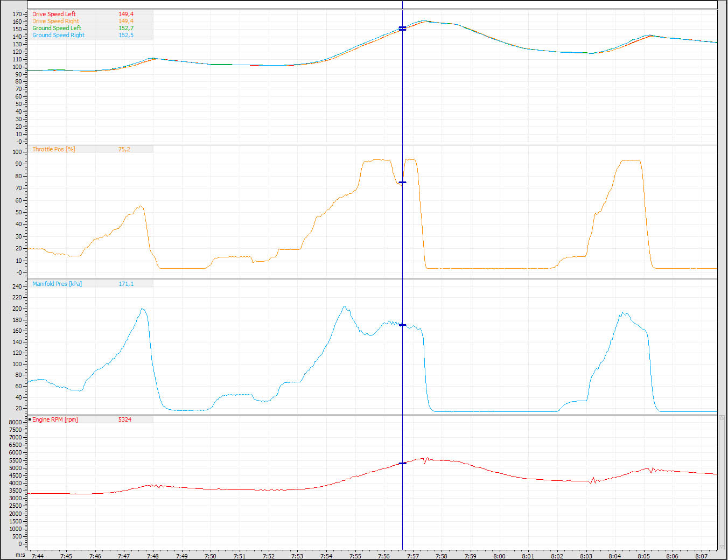Click the 7:44 time axis label

coord(38,556)
